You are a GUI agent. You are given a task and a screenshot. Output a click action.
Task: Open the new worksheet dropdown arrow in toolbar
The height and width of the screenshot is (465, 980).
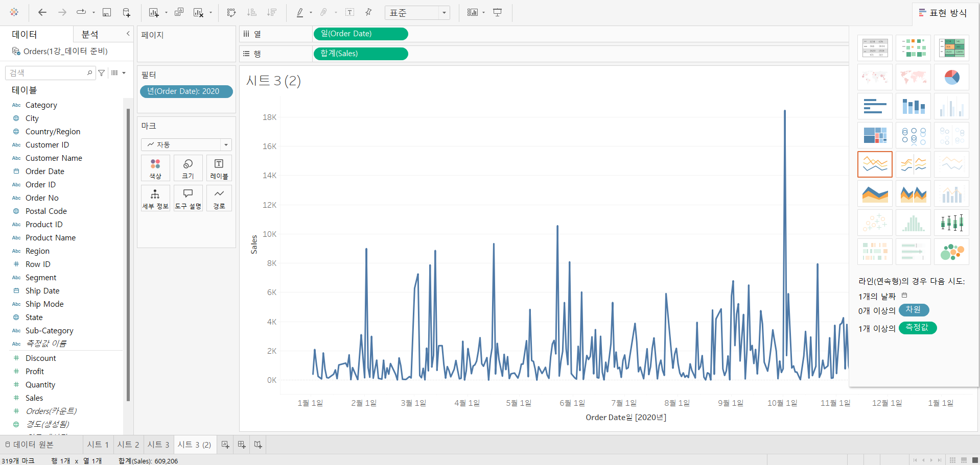166,12
